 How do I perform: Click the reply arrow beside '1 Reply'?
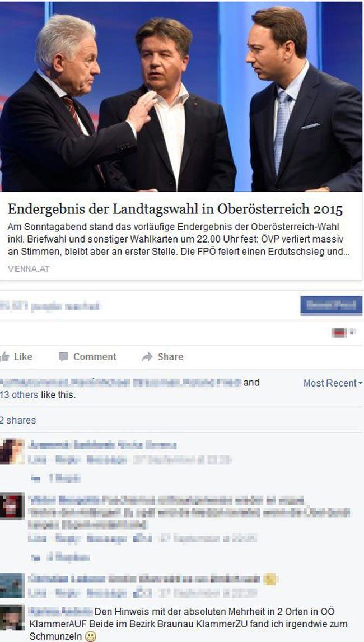pos(36,478)
